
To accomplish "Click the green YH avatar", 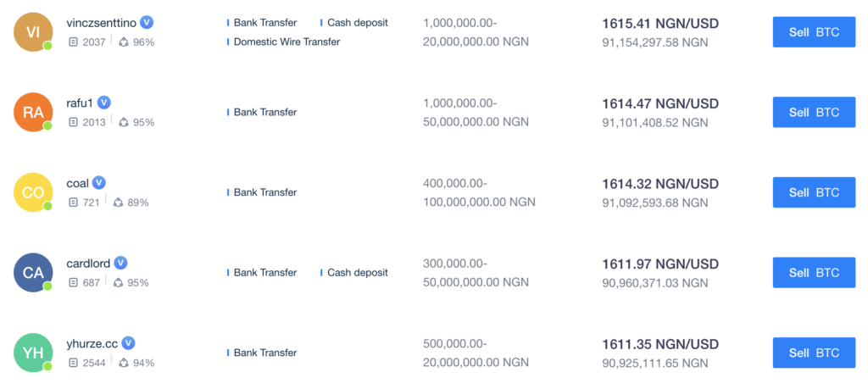I will (33, 353).
